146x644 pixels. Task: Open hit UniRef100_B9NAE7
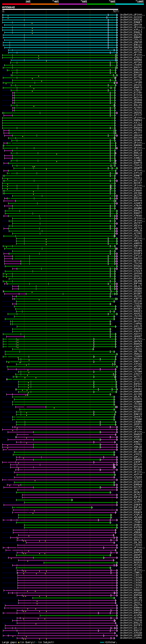tap(131, 22)
